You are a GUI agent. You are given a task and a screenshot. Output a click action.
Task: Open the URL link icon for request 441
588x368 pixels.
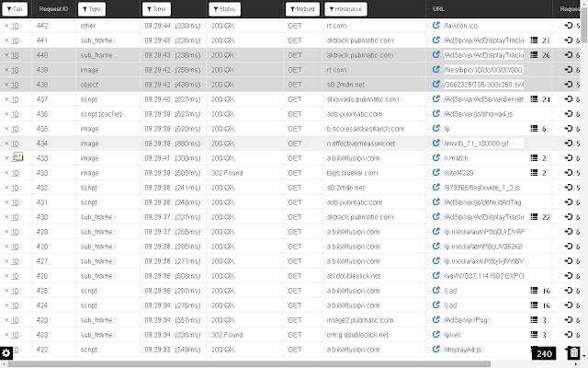[x=435, y=40]
